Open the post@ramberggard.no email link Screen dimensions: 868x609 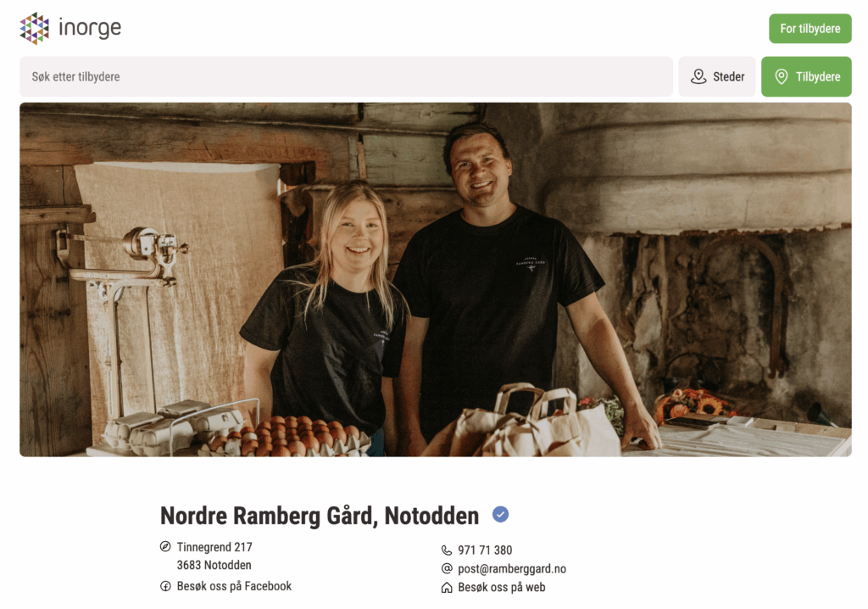(x=512, y=568)
